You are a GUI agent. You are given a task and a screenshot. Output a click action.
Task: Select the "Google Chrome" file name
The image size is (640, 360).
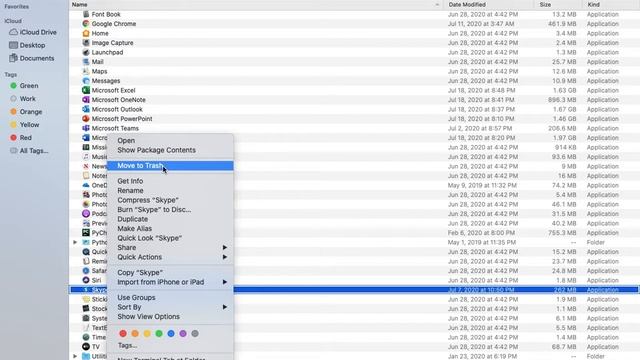114,24
